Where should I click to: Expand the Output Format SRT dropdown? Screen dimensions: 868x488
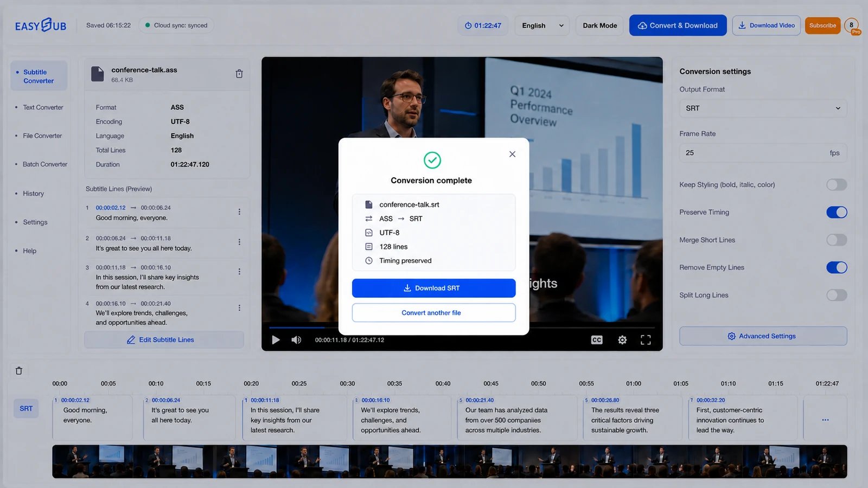(763, 108)
